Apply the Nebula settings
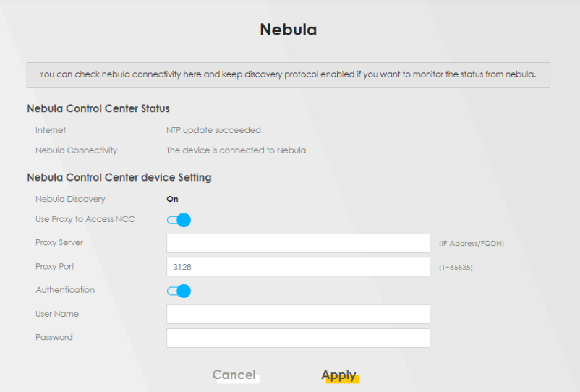Image resolution: width=580 pixels, height=392 pixels. tap(339, 375)
